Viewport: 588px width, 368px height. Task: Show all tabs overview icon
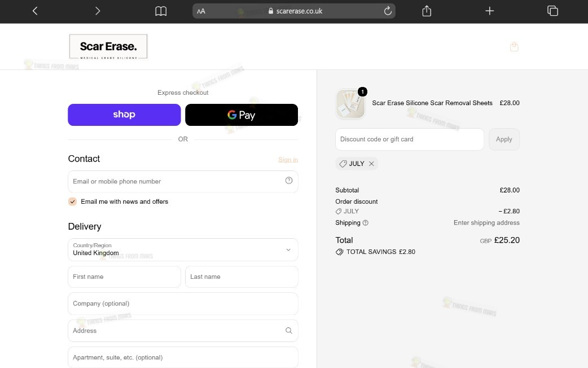tap(552, 11)
